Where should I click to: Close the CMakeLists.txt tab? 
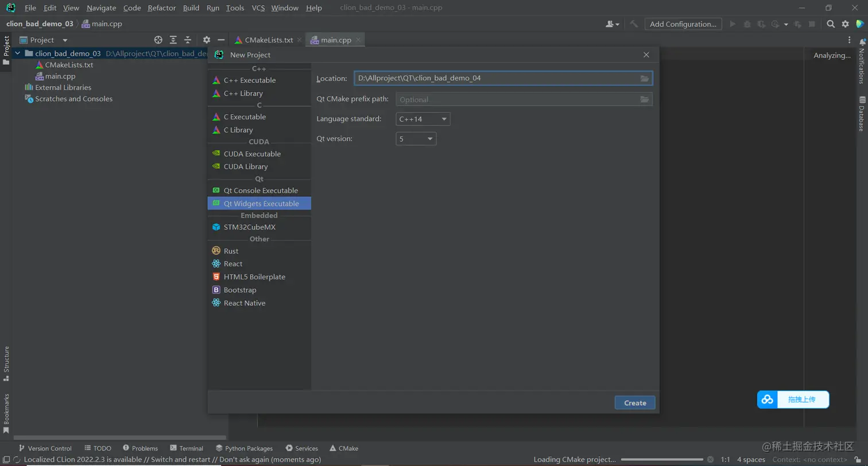click(x=299, y=40)
